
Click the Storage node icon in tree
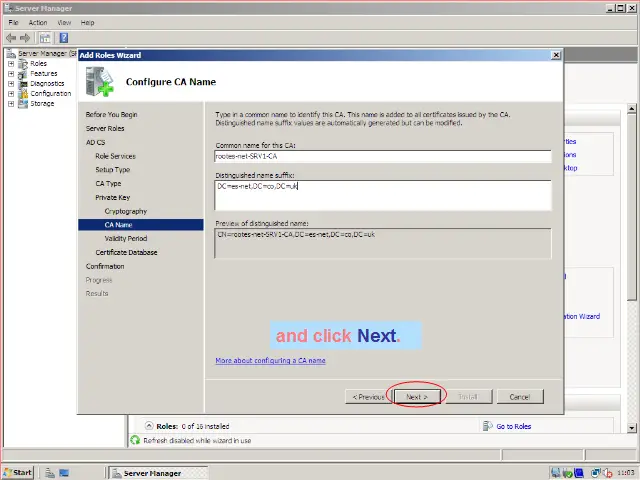coord(23,104)
